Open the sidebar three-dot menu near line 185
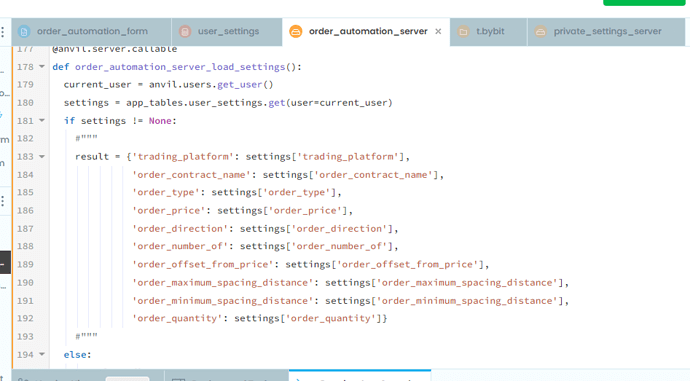Screen dimensions: 690x381 (x=3, y=201)
